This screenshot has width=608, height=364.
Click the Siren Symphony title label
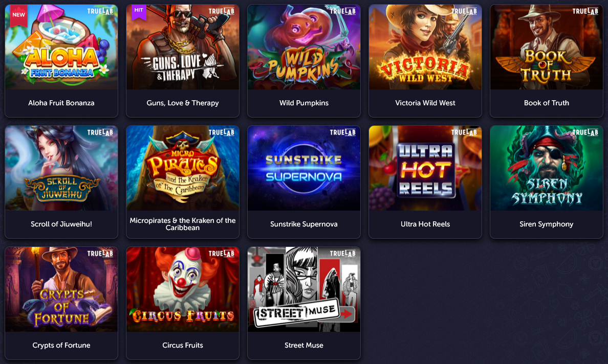point(547,224)
